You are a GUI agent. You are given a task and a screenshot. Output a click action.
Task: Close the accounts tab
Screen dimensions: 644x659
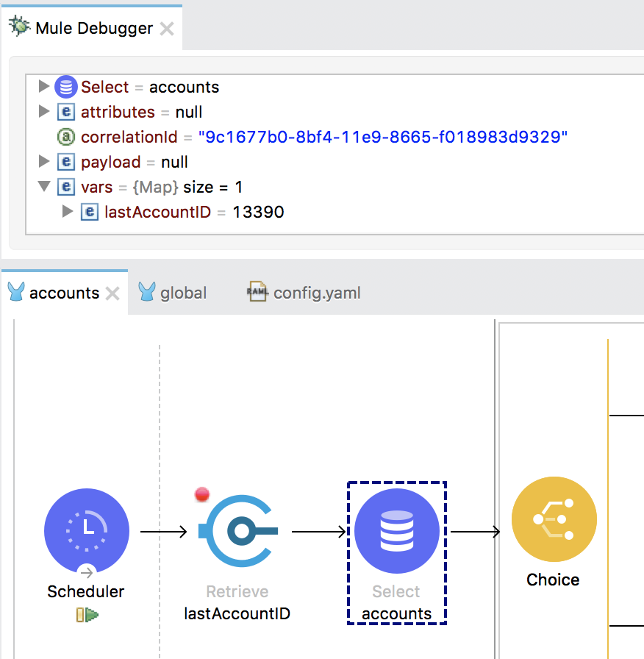112,293
